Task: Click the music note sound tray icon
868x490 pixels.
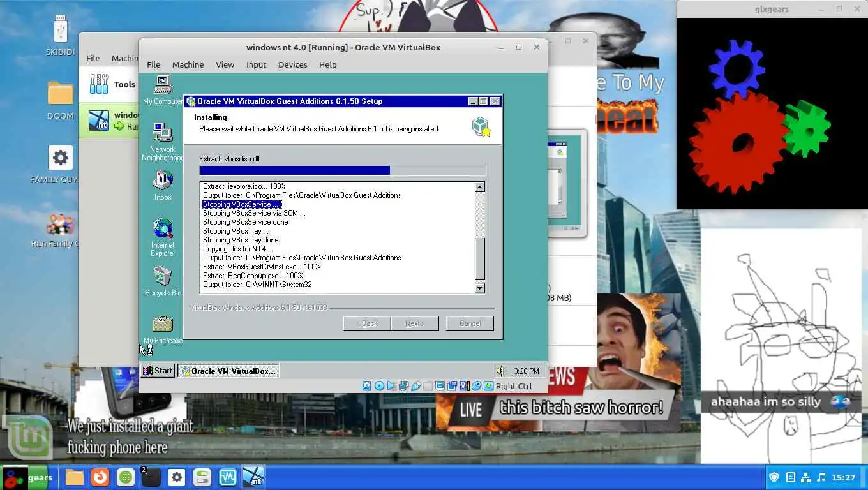Action: 821,477
